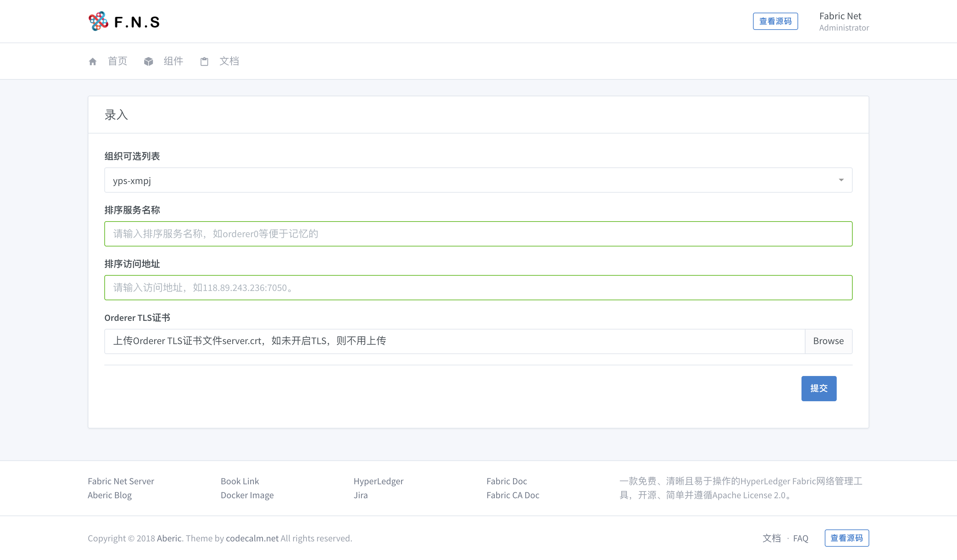Click the F.N.S knot logo icon
The image size is (957, 560).
[x=98, y=21]
